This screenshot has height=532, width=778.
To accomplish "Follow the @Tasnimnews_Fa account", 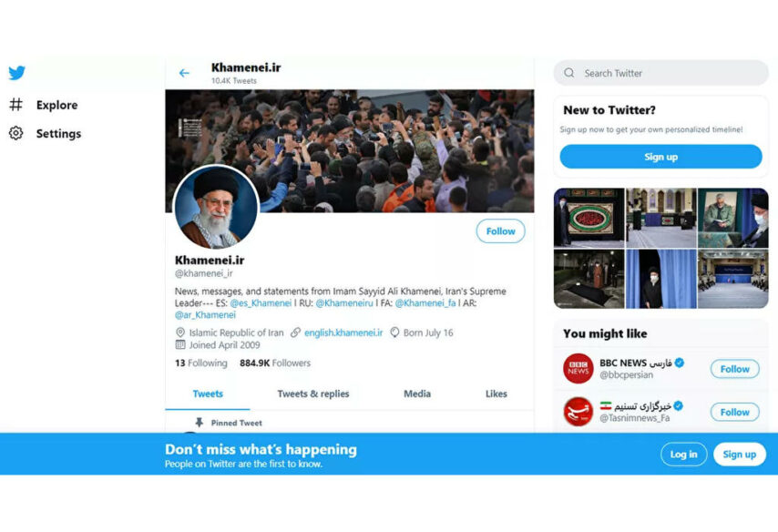I will (x=735, y=412).
